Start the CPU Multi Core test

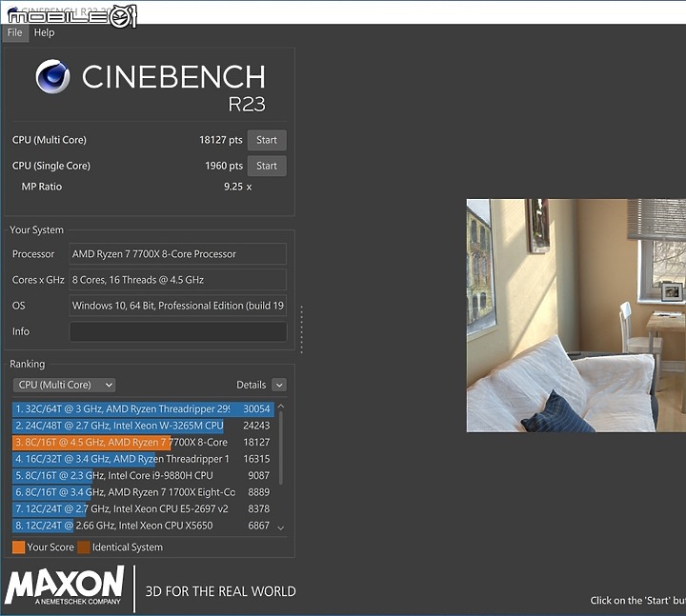coord(267,140)
